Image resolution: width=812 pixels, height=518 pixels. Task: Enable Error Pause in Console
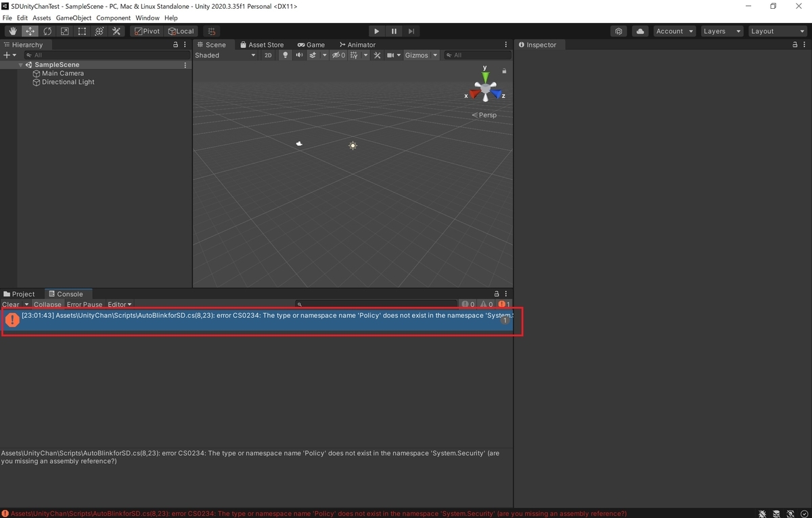(x=85, y=304)
